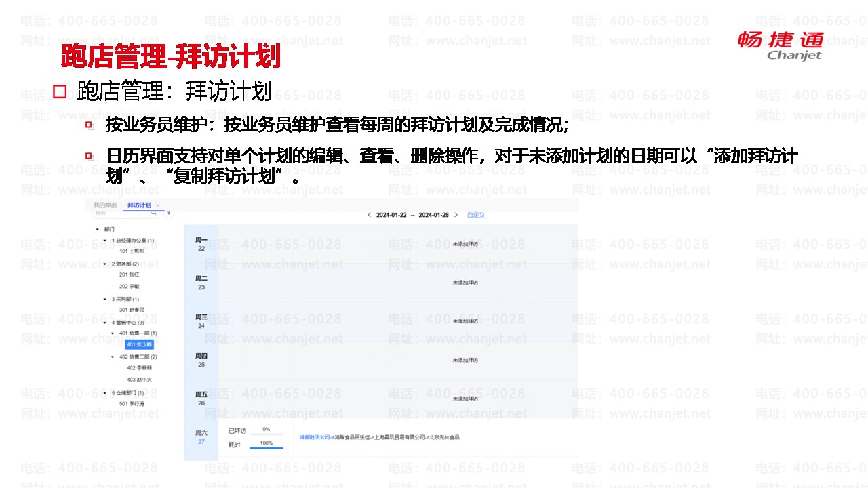This screenshot has height=488, width=868.
Task: Switch to the 我的桌面 tab
Action: (106, 205)
